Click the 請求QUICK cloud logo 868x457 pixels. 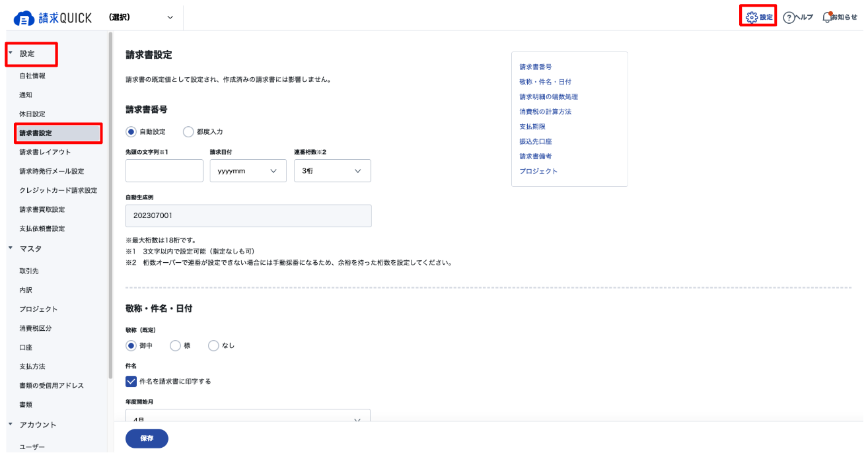point(52,18)
